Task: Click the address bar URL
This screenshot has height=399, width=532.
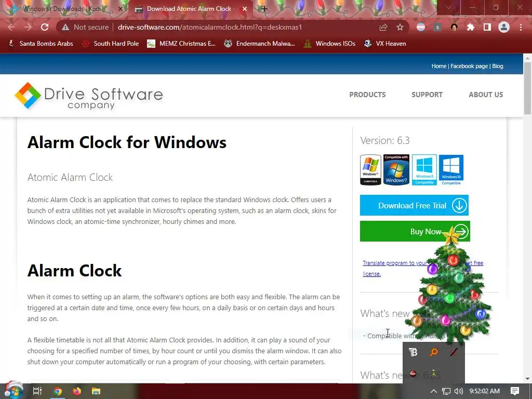Action: [x=210, y=27]
